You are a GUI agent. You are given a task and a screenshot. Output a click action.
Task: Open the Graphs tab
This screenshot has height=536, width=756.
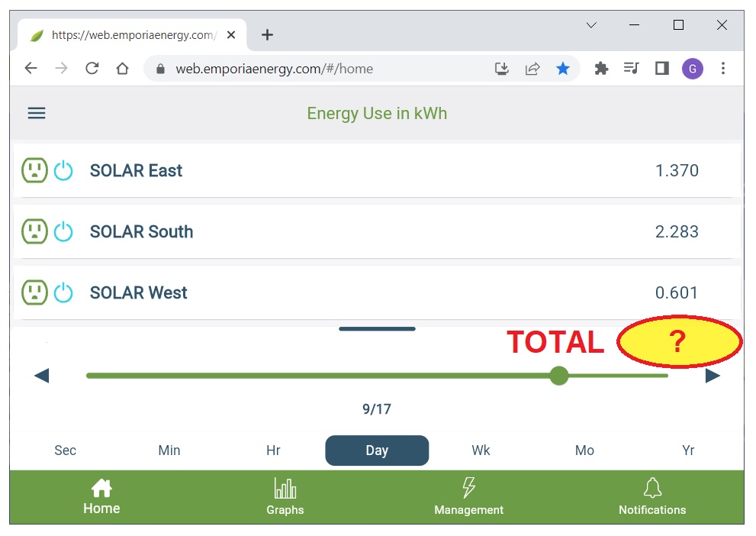(285, 497)
